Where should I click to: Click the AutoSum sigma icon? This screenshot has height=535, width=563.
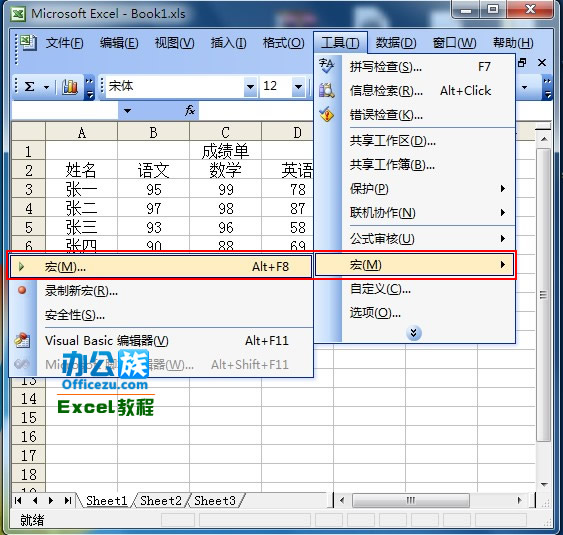click(29, 87)
